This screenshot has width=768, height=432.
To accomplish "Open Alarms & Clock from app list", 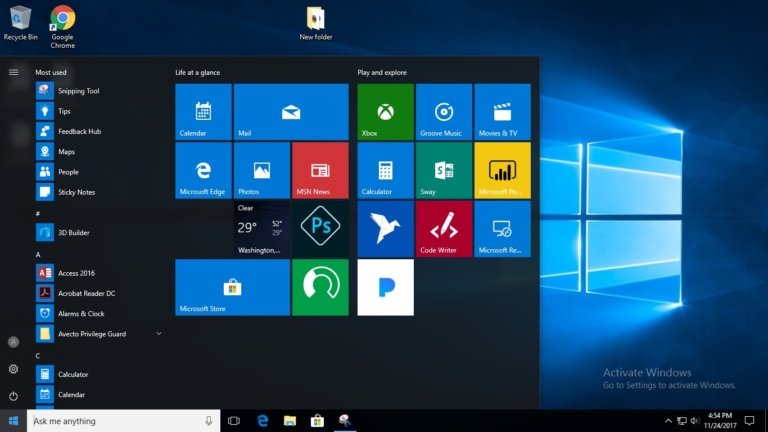I will tap(98, 313).
